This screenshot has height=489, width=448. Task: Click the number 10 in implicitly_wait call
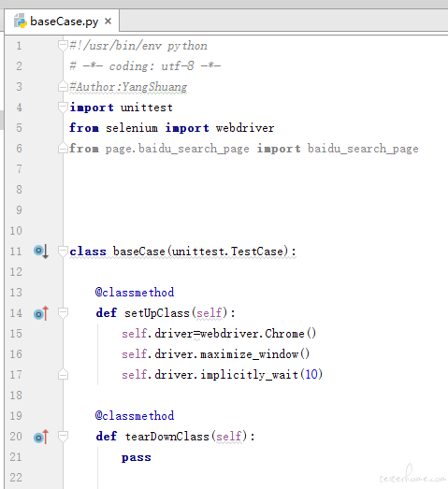coord(311,374)
